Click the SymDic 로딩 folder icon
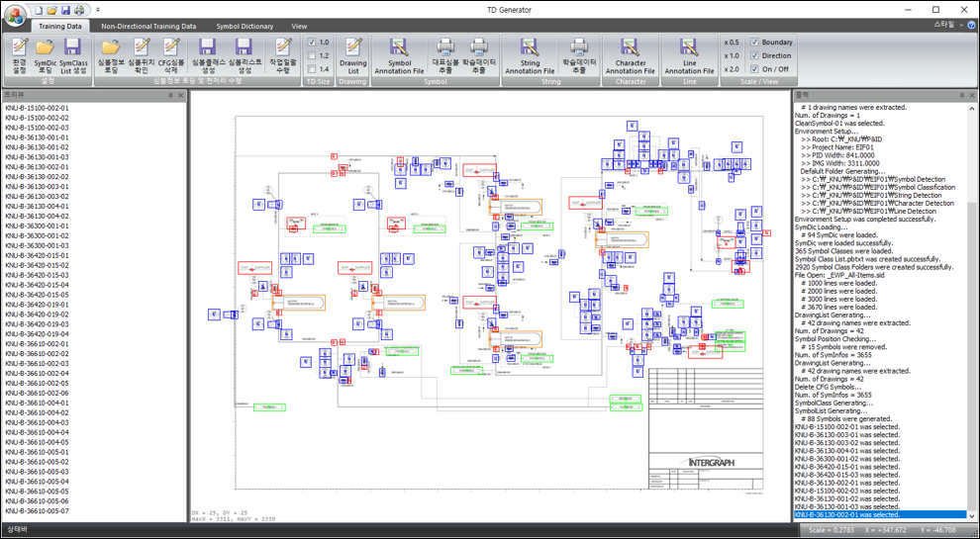Image resolution: width=980 pixels, height=539 pixels. pos(45,54)
